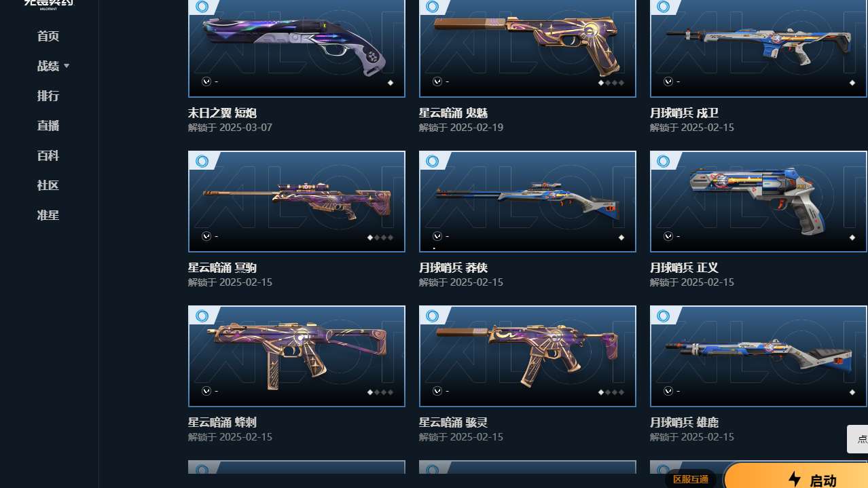Click the Valorant points icon on 月球哨兵 莽侠 card

pyautogui.click(x=437, y=236)
